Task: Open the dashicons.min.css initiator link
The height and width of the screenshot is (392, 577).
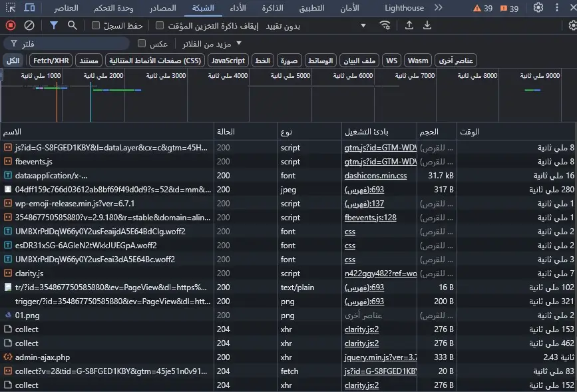Action: [x=375, y=176]
